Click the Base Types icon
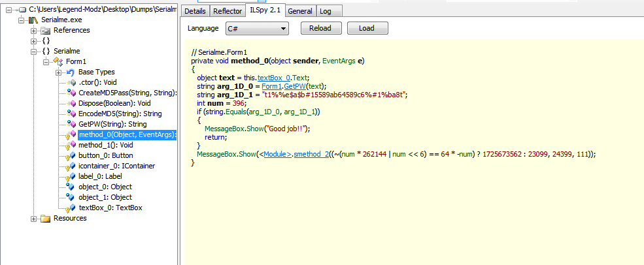The image size is (644, 265). [x=69, y=72]
